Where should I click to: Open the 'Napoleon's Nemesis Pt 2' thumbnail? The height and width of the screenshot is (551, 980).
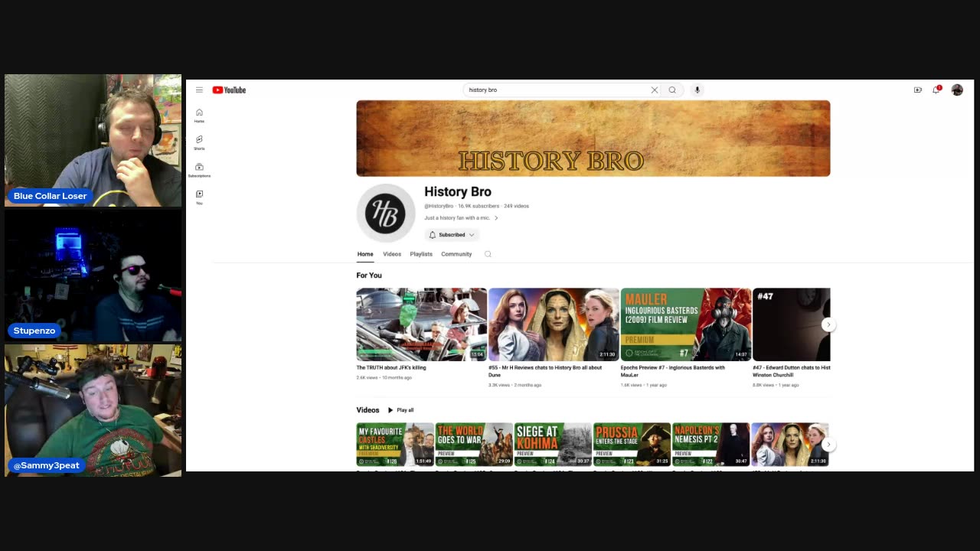click(710, 445)
